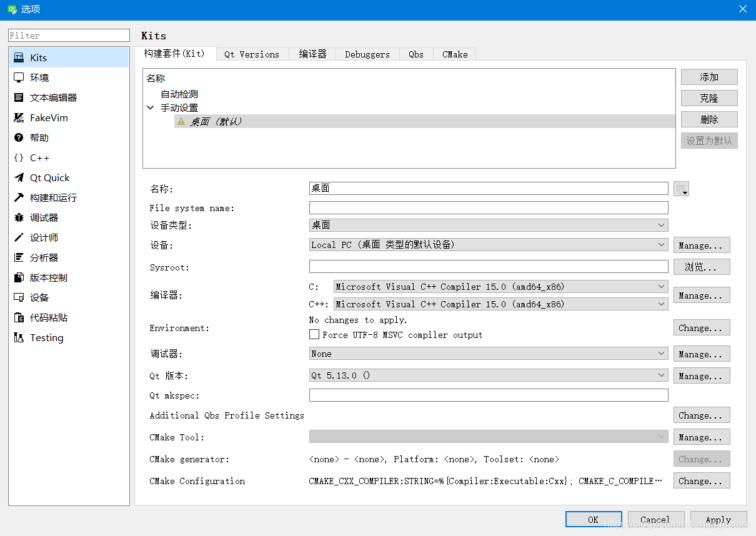Collapse the 手动设置 tree group
The height and width of the screenshot is (536, 756).
[x=151, y=107]
